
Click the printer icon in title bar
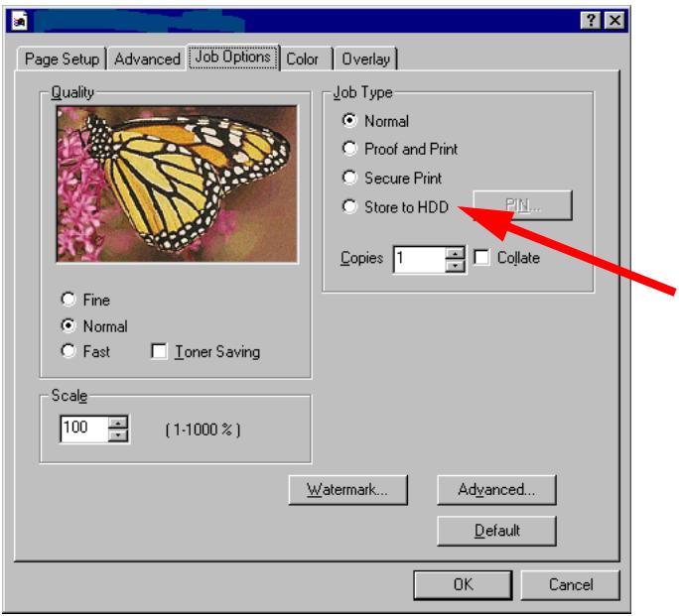pyautogui.click(x=20, y=21)
